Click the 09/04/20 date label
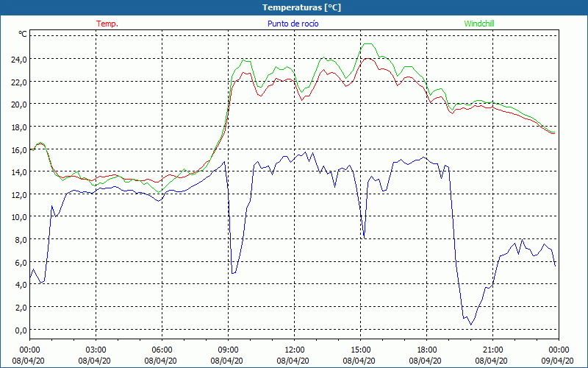 tap(559, 361)
